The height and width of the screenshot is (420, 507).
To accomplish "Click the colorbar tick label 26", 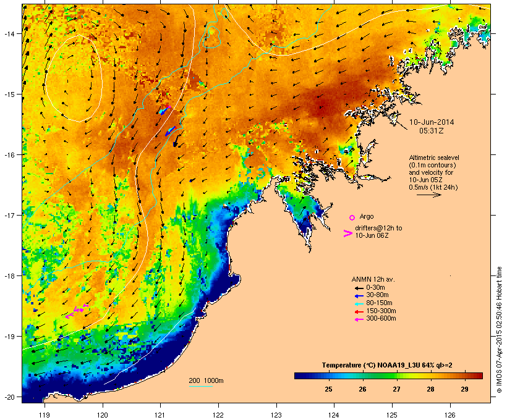I will tap(362, 389).
